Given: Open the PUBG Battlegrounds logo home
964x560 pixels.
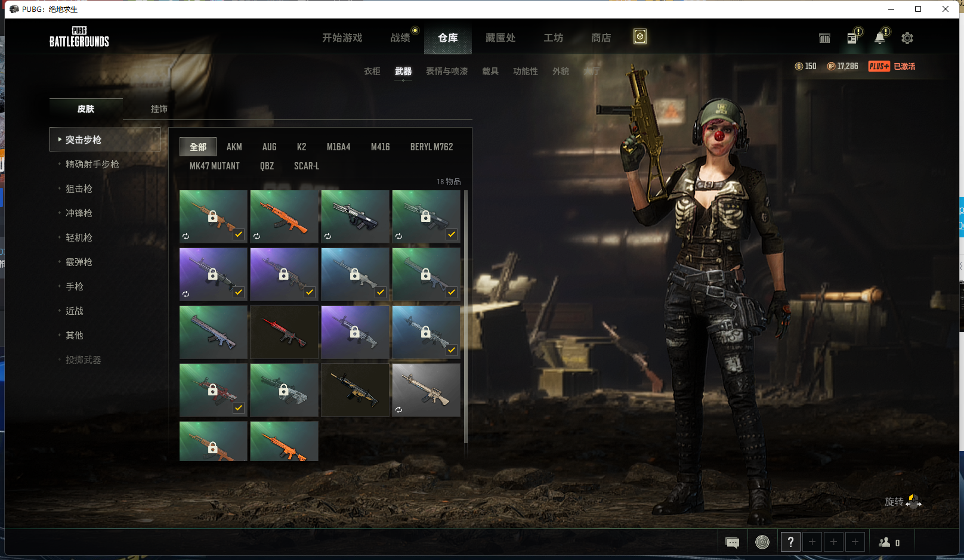Looking at the screenshot, I should 79,37.
